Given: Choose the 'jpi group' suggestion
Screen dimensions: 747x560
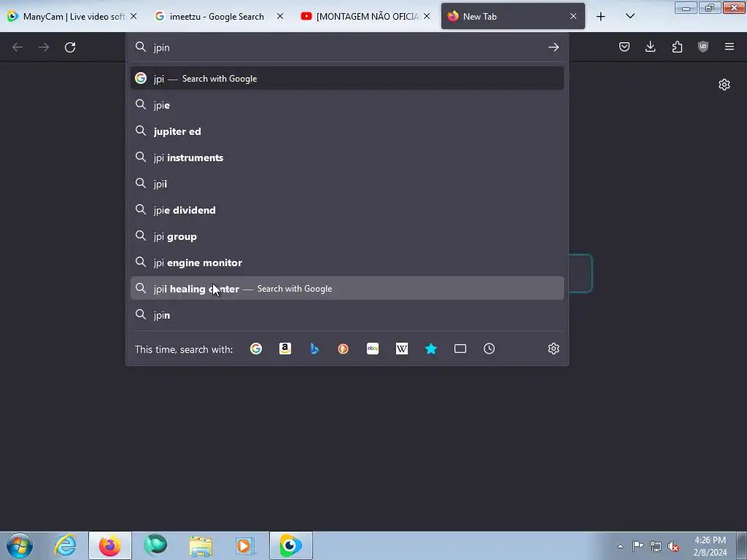Looking at the screenshot, I should click(347, 236).
